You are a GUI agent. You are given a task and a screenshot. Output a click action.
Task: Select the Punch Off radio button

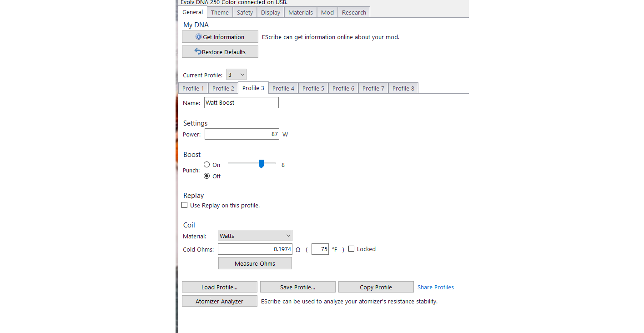coord(207,176)
